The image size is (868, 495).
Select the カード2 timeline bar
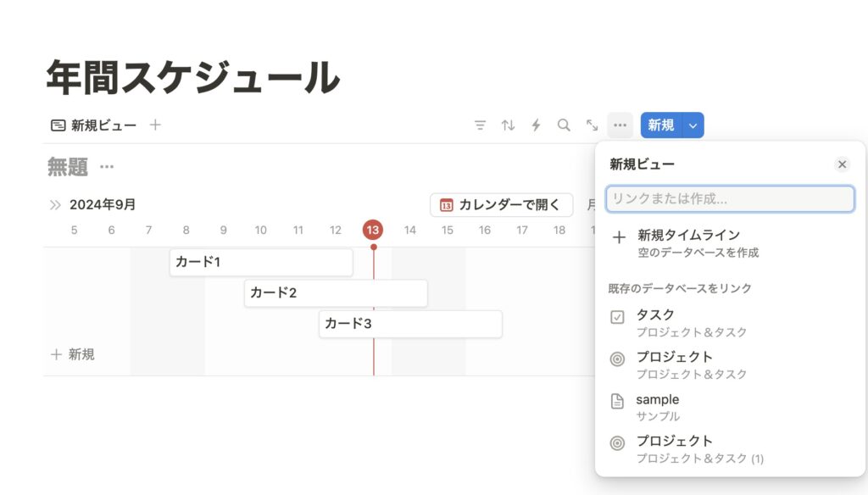336,293
